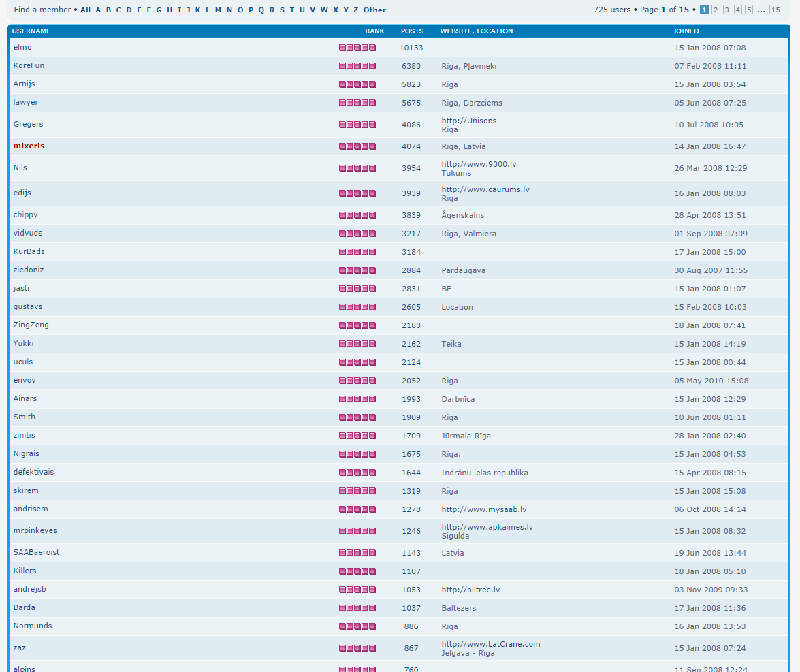Viewport: 800px width, 672px height.
Task: Sort by LOCATION header link
Action: point(494,31)
